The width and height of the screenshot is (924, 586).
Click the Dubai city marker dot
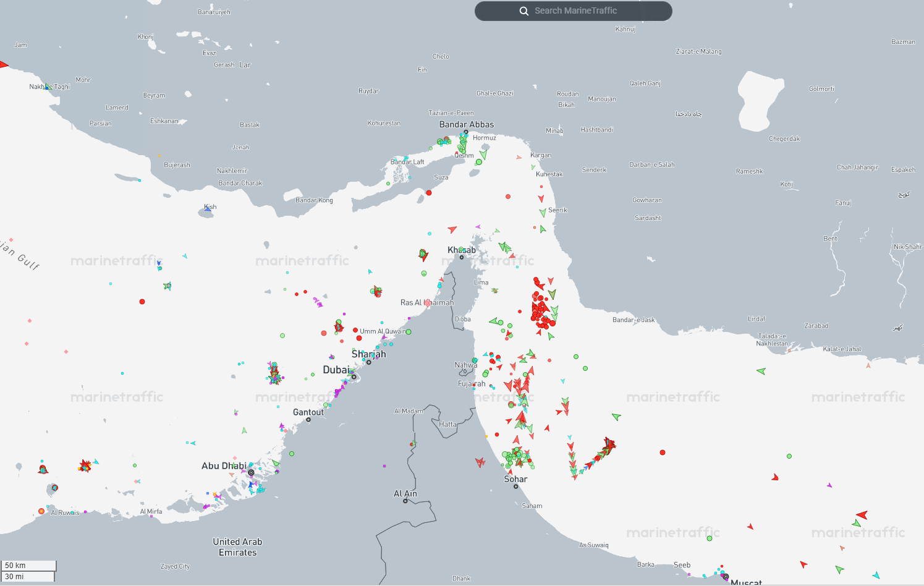(354, 376)
